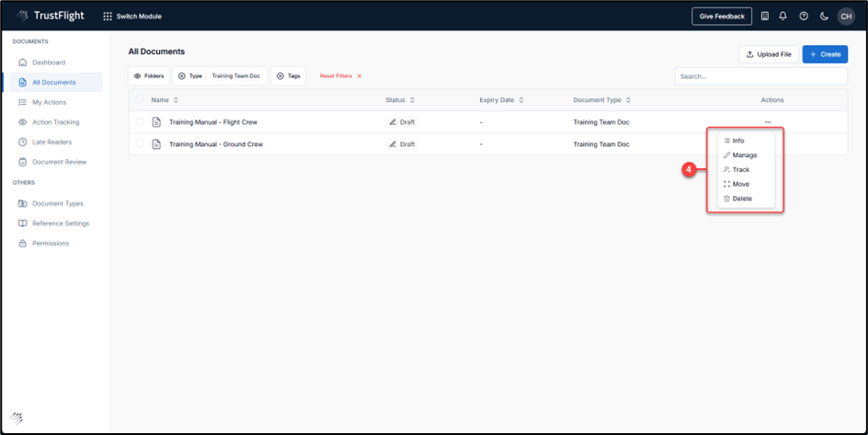Open the CH user avatar

pos(845,16)
